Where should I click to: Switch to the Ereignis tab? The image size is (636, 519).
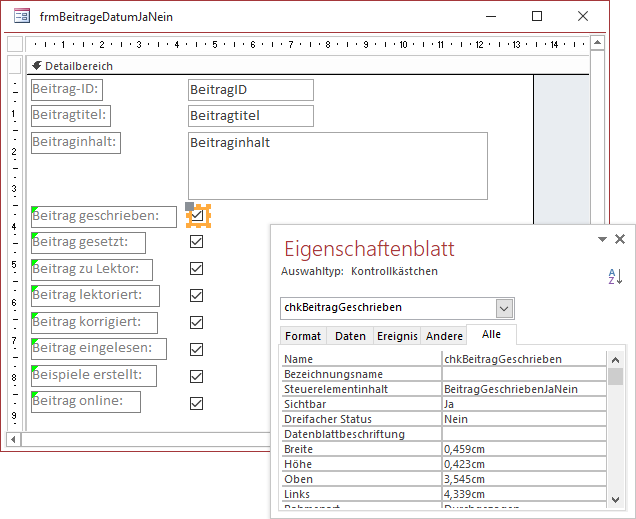click(397, 336)
